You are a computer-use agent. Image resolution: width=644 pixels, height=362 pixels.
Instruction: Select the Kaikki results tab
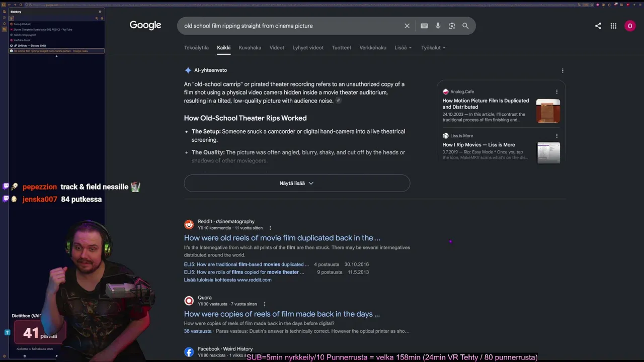coord(223,48)
